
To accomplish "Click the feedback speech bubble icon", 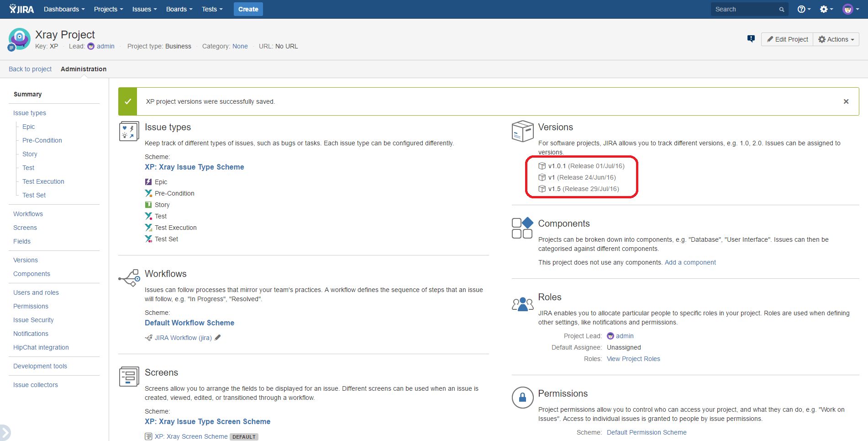I will tap(751, 39).
